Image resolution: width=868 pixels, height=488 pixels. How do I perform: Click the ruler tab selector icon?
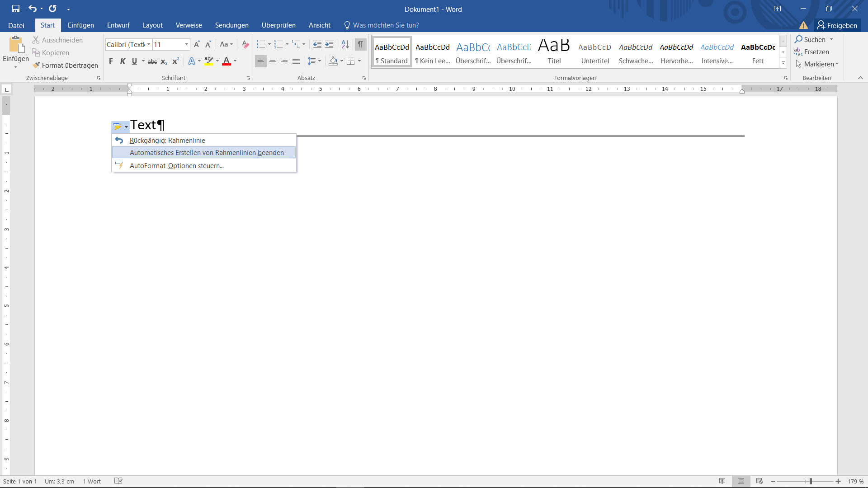(x=7, y=89)
